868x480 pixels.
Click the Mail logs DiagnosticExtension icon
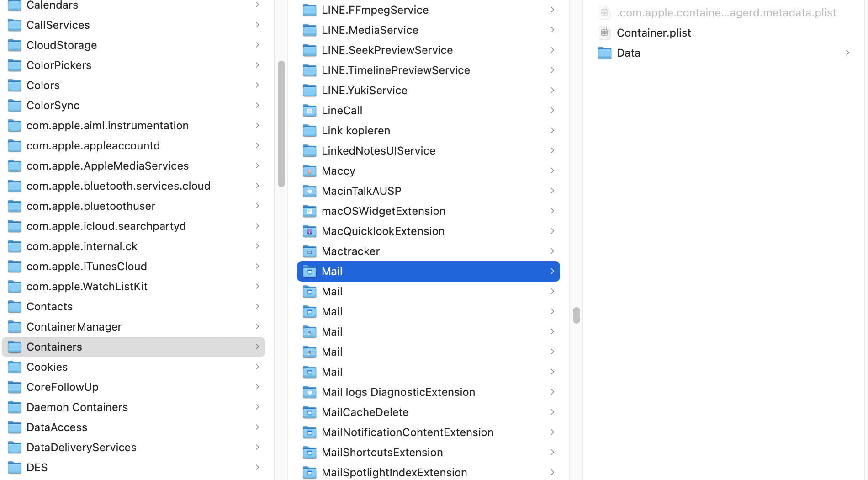click(310, 392)
